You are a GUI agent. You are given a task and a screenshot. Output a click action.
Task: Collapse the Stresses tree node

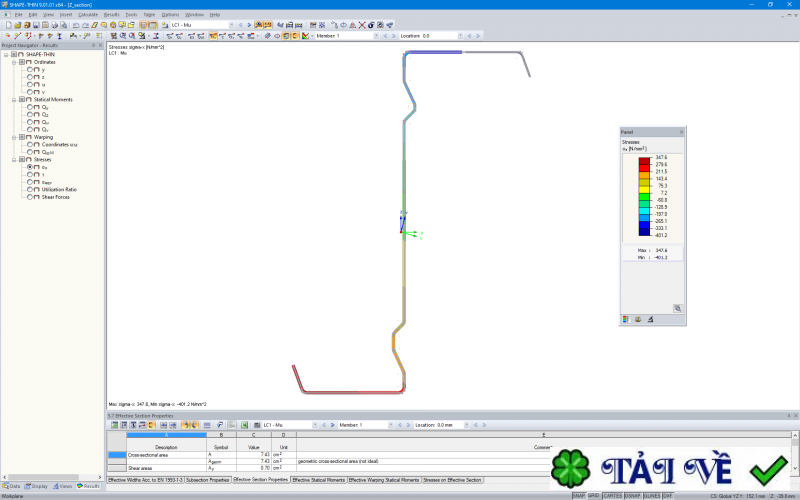tap(14, 160)
